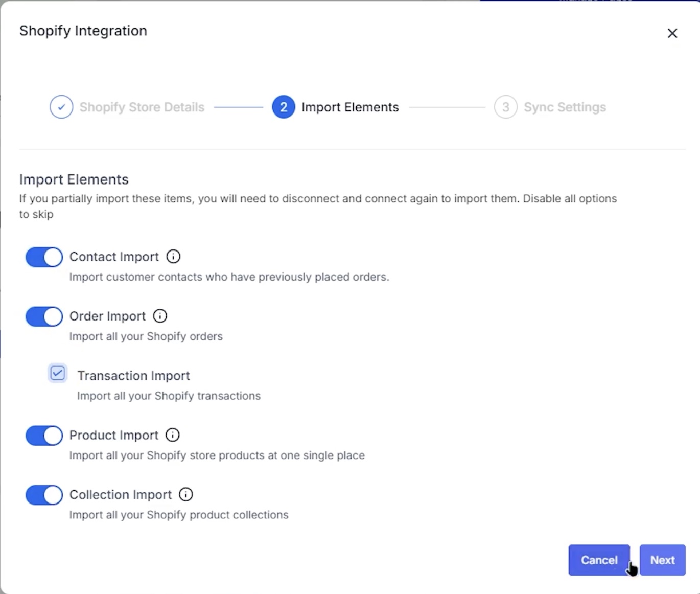Click the Transaction Import label text
The height and width of the screenshot is (594, 700).
(134, 376)
